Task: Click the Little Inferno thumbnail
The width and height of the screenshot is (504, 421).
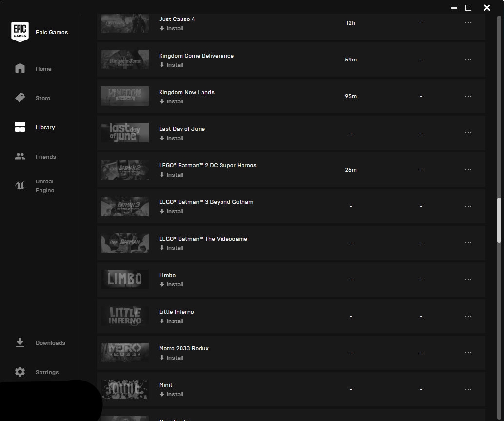Action: [125, 316]
